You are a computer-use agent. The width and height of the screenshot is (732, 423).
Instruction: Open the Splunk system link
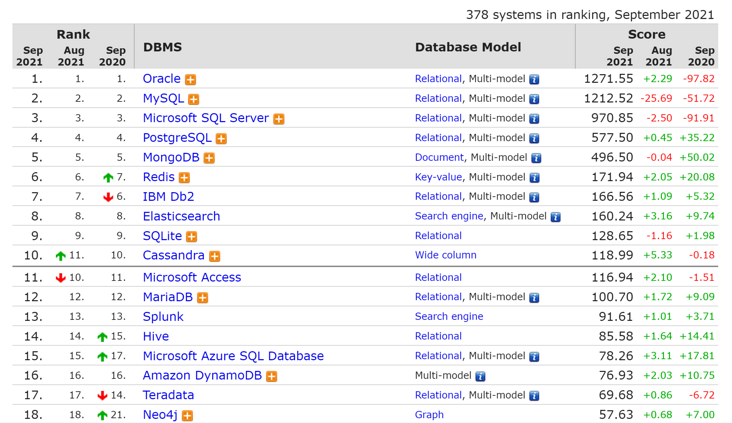(x=163, y=316)
